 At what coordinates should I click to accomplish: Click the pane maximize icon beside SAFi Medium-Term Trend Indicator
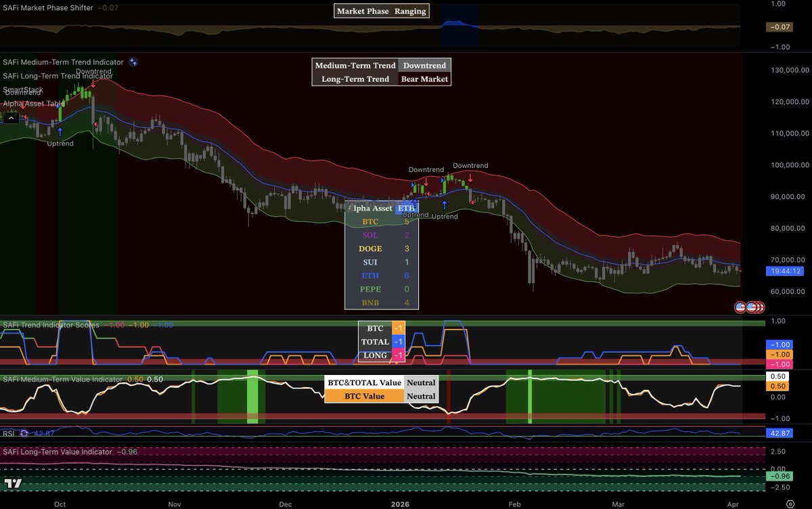[133, 62]
